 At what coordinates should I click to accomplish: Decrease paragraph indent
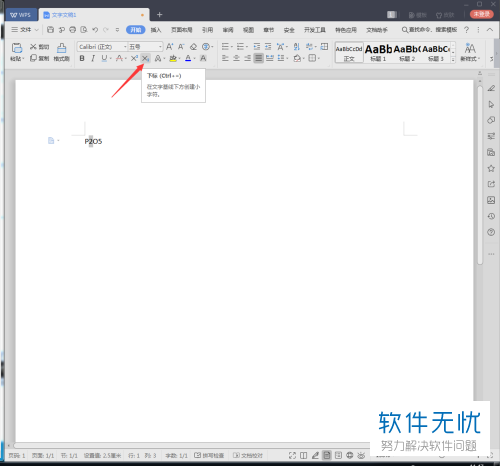pyautogui.click(x=256, y=46)
